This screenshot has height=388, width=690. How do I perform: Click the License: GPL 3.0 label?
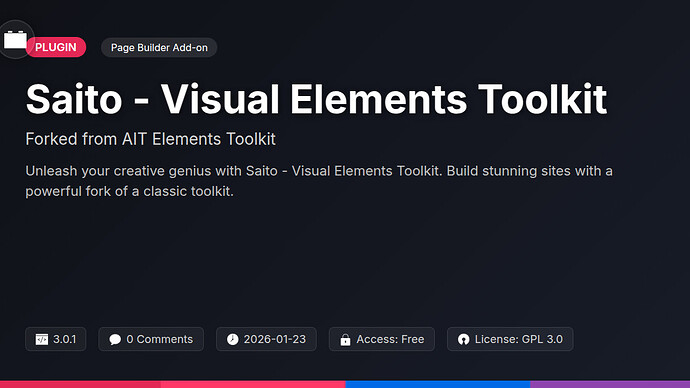pos(519,339)
